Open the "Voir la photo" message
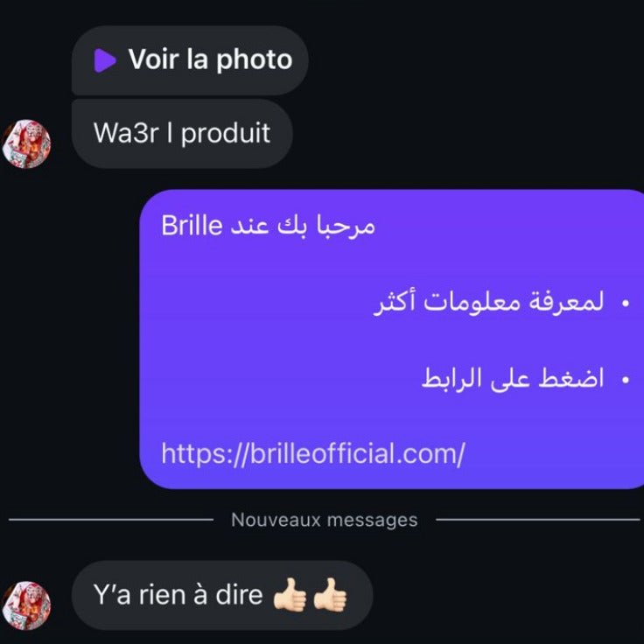The height and width of the screenshot is (644, 644). (190, 60)
